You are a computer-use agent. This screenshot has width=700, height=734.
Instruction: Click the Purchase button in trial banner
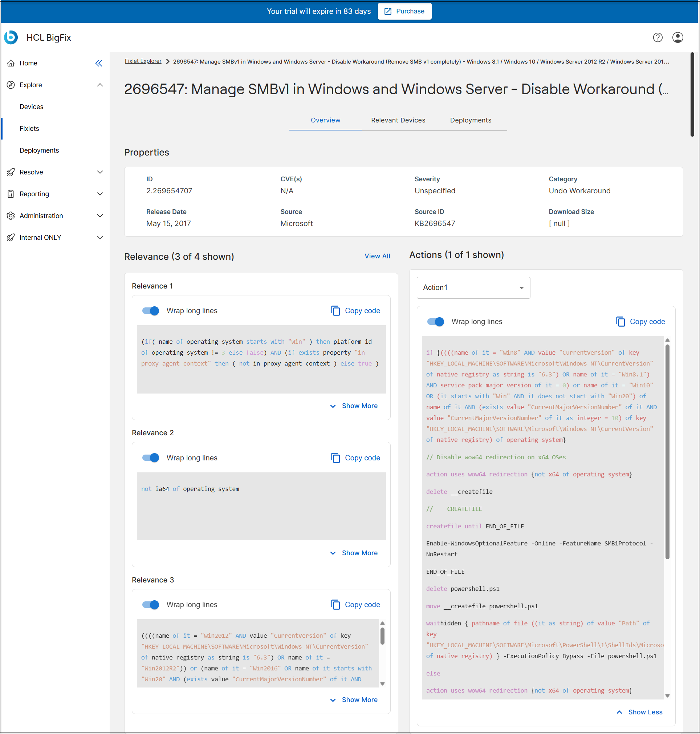click(x=404, y=11)
